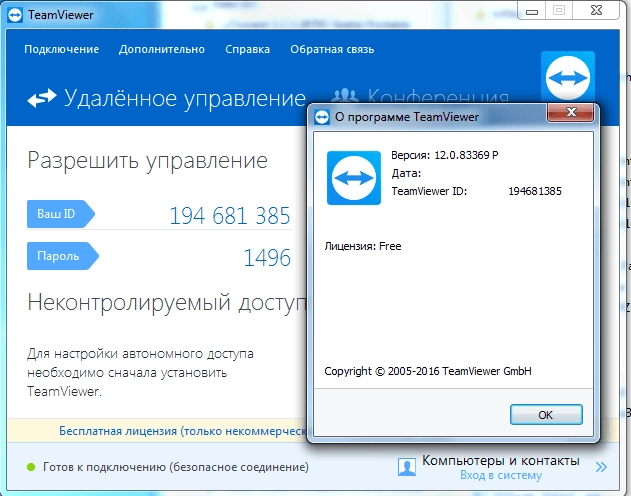The height and width of the screenshot is (496, 631).
Task: Click the TeamViewer icon in the main title bar
Action: (15, 15)
